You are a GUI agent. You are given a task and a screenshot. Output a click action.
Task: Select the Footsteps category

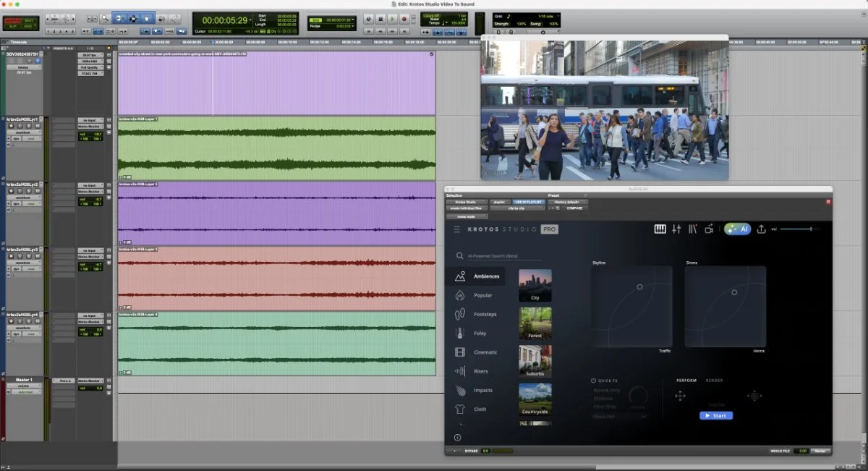tap(476, 315)
